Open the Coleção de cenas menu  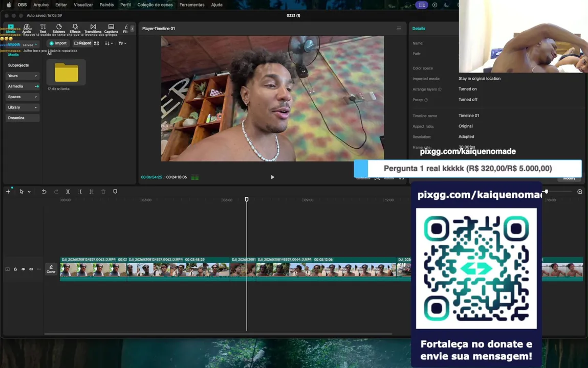coord(155,5)
